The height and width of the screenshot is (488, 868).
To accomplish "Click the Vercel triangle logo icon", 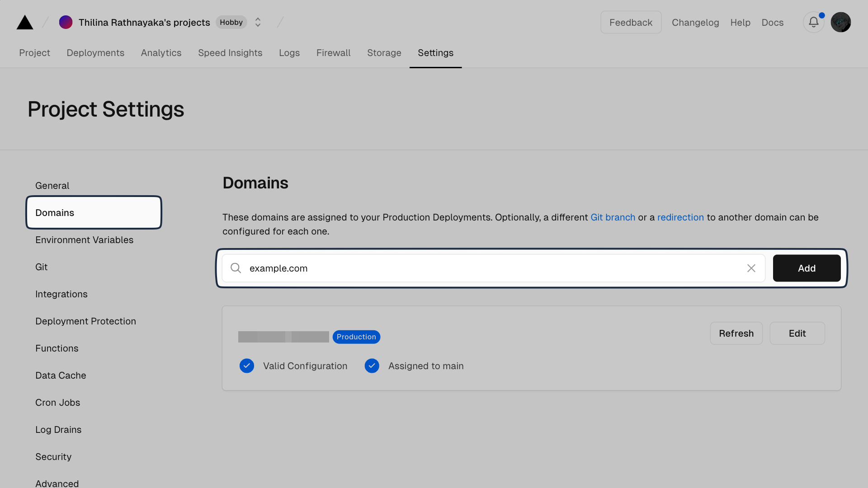I will point(25,22).
